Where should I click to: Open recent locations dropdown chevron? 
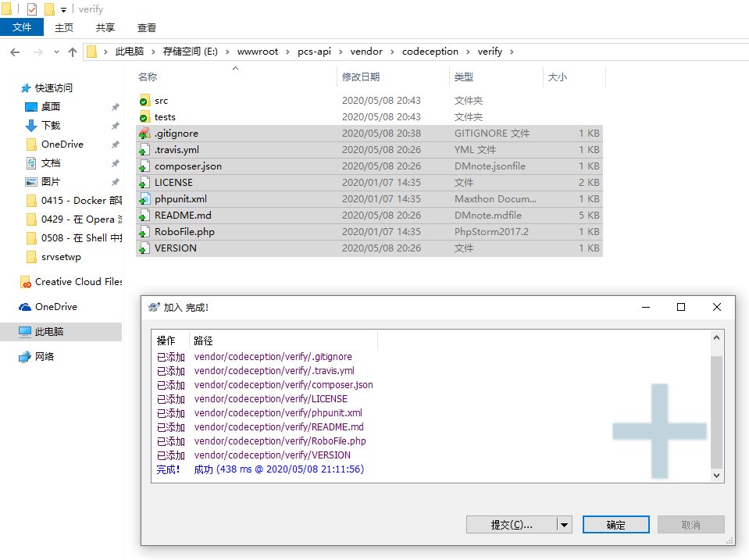click(x=56, y=52)
